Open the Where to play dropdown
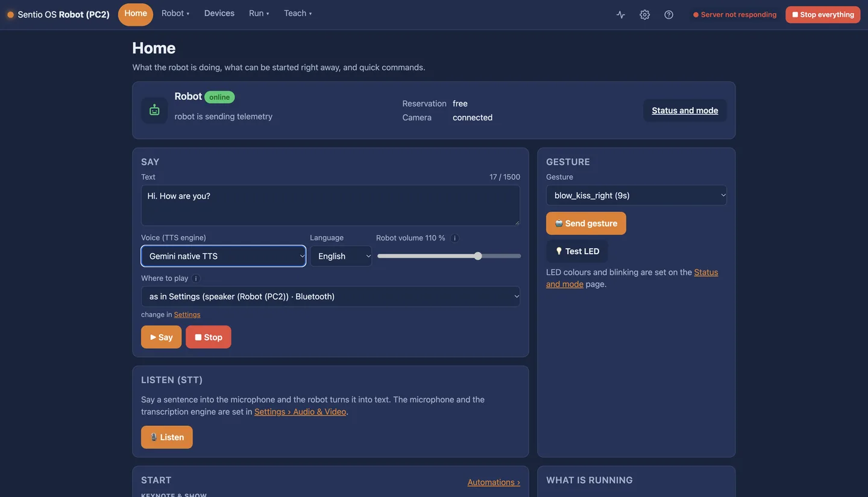The height and width of the screenshot is (497, 868). 330,296
